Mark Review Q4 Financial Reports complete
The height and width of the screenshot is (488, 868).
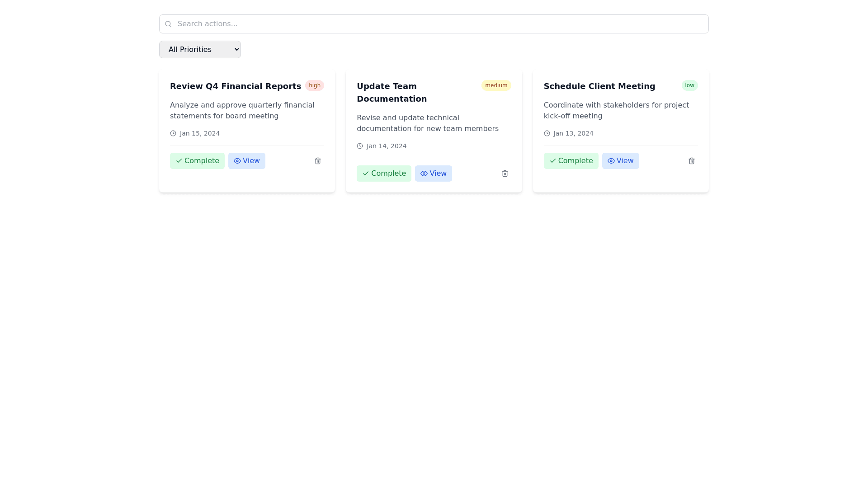197,161
